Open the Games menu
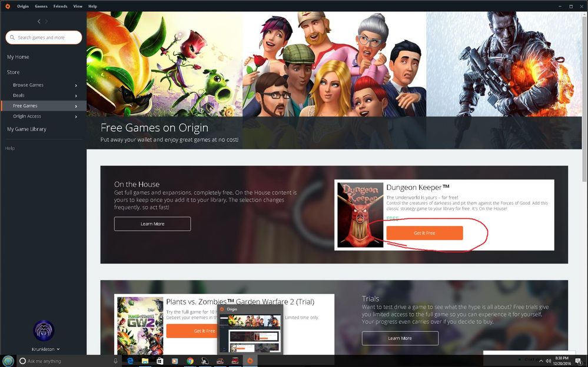 pyautogui.click(x=41, y=6)
